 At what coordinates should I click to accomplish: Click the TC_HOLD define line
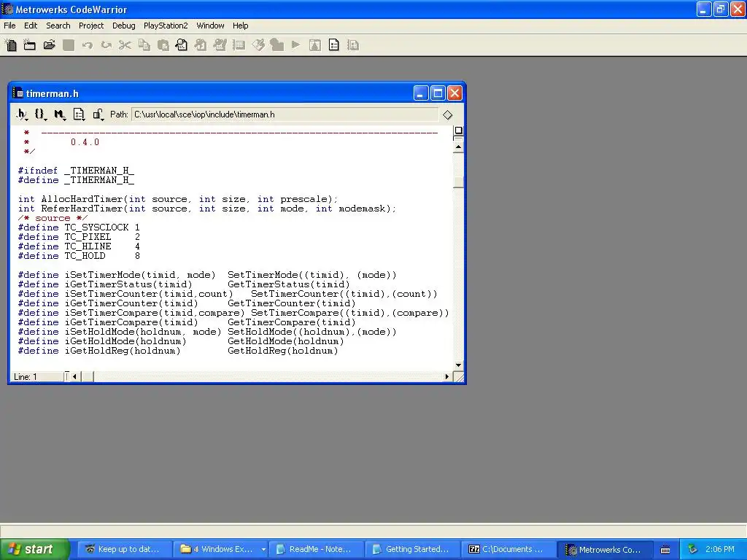pyautogui.click(x=79, y=256)
